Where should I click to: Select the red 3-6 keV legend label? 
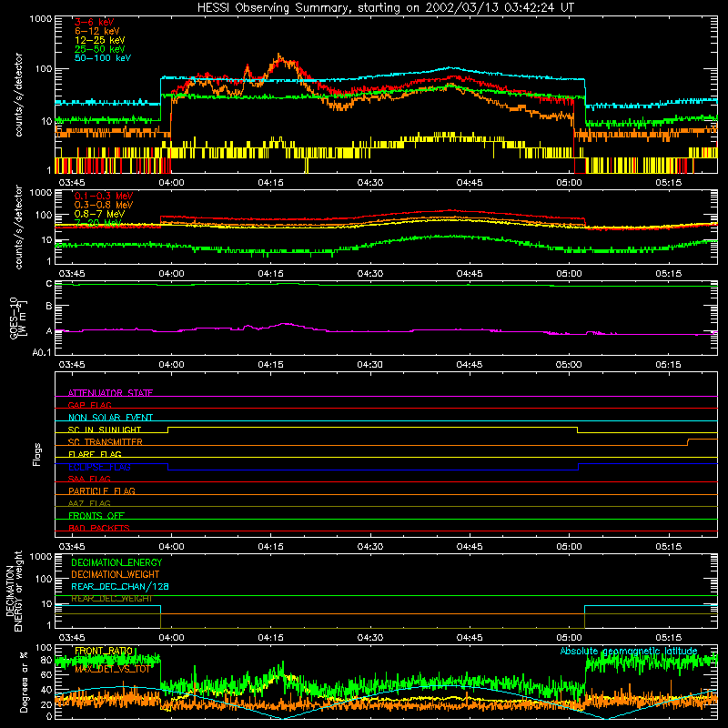94,22
